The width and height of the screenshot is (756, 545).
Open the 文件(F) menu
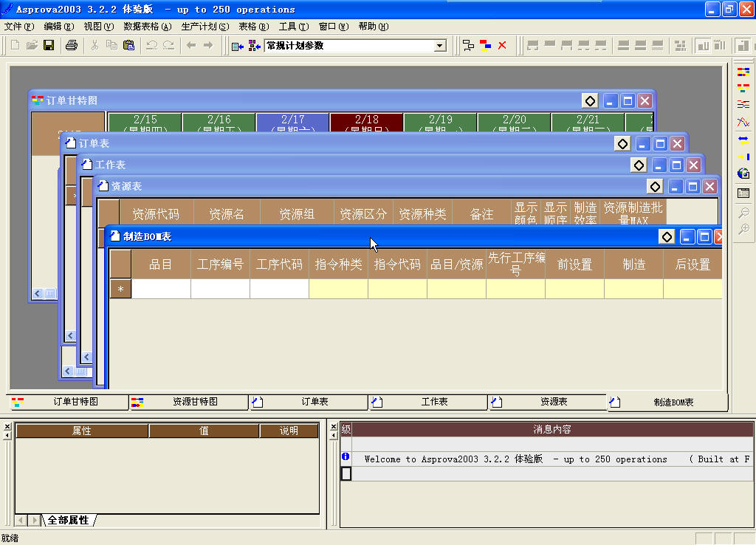coord(19,27)
